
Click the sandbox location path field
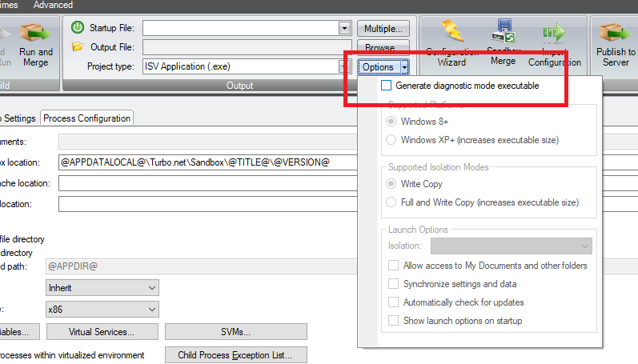[208, 162]
